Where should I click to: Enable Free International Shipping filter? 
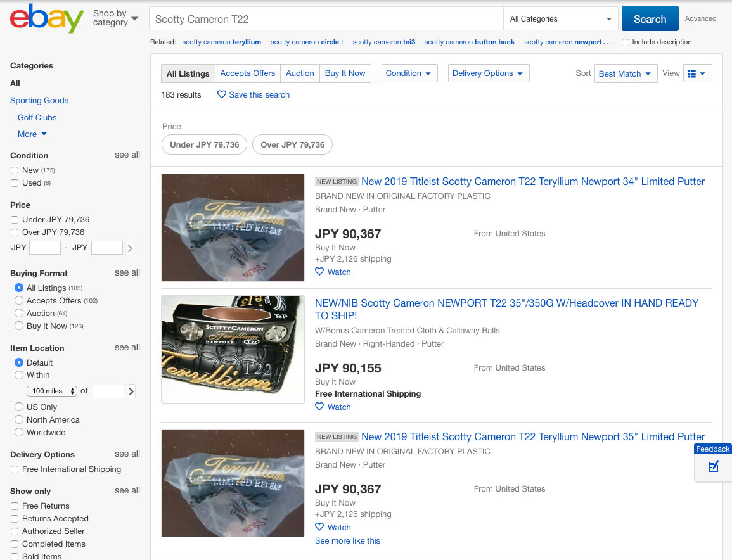pos(15,469)
